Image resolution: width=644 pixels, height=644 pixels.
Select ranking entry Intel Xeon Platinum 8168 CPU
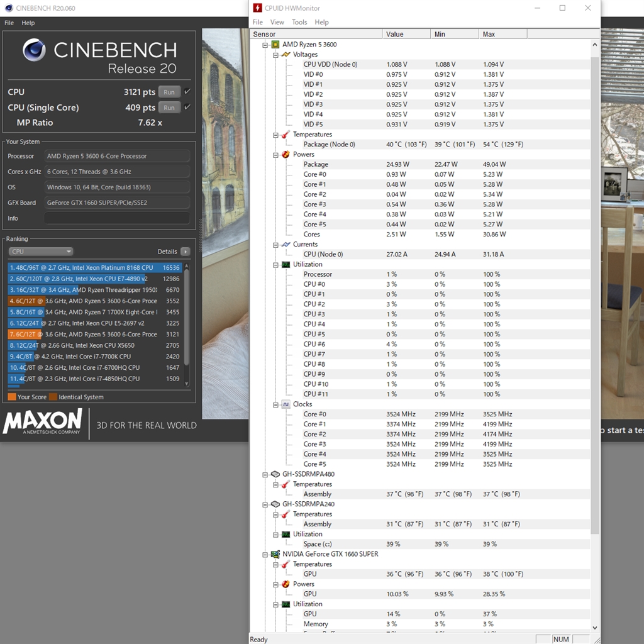pos(95,267)
